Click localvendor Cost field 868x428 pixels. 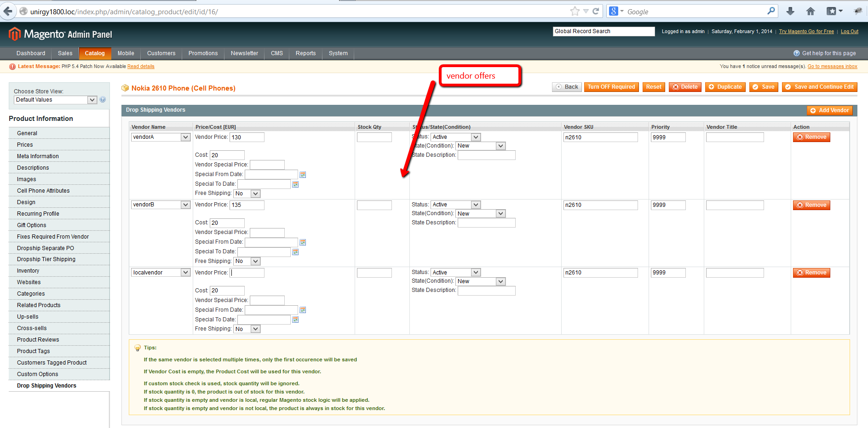click(x=227, y=291)
